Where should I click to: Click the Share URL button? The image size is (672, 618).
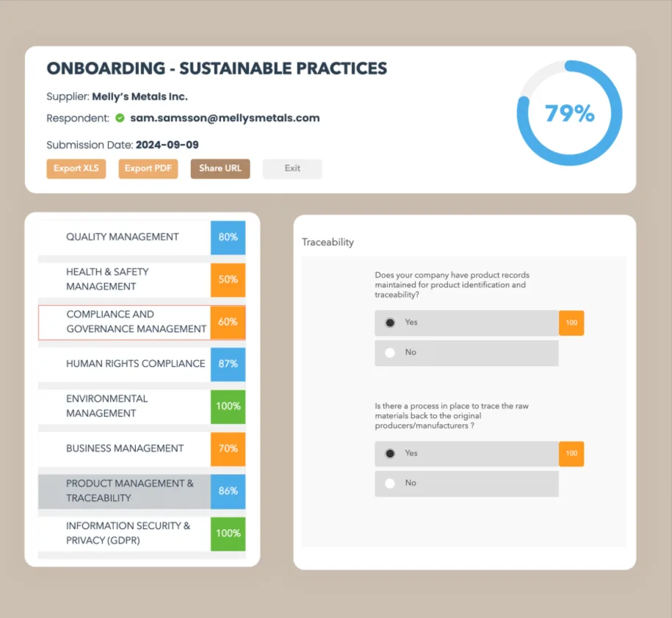[x=220, y=168]
